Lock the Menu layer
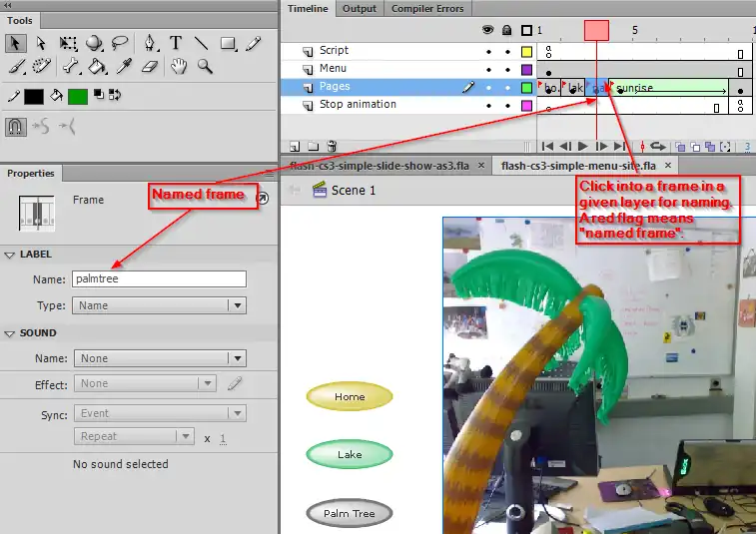Viewport: 756px width, 534px height. (506, 70)
